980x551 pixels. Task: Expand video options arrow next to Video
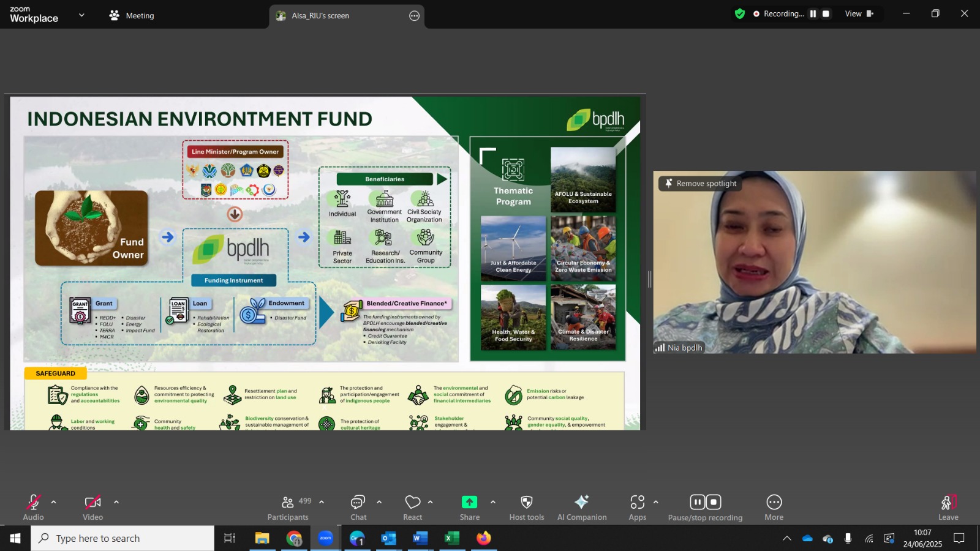pos(116,502)
